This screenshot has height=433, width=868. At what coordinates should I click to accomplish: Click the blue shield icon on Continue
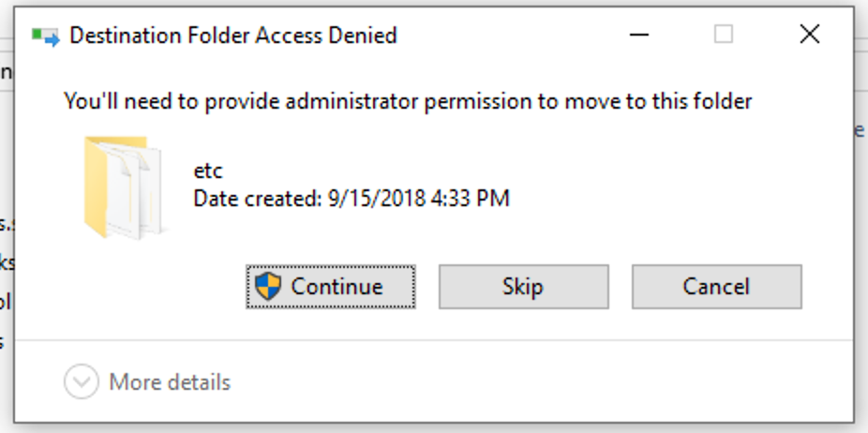[268, 286]
